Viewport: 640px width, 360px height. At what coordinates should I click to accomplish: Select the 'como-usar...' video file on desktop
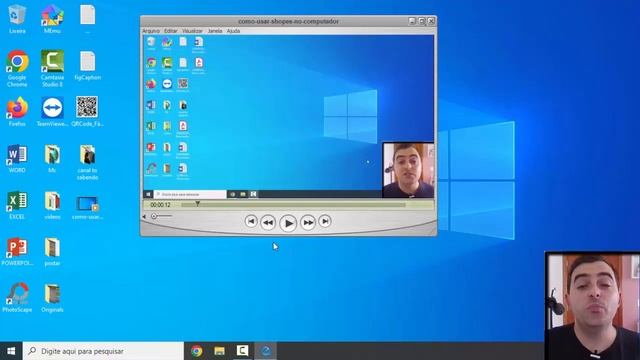tap(87, 207)
